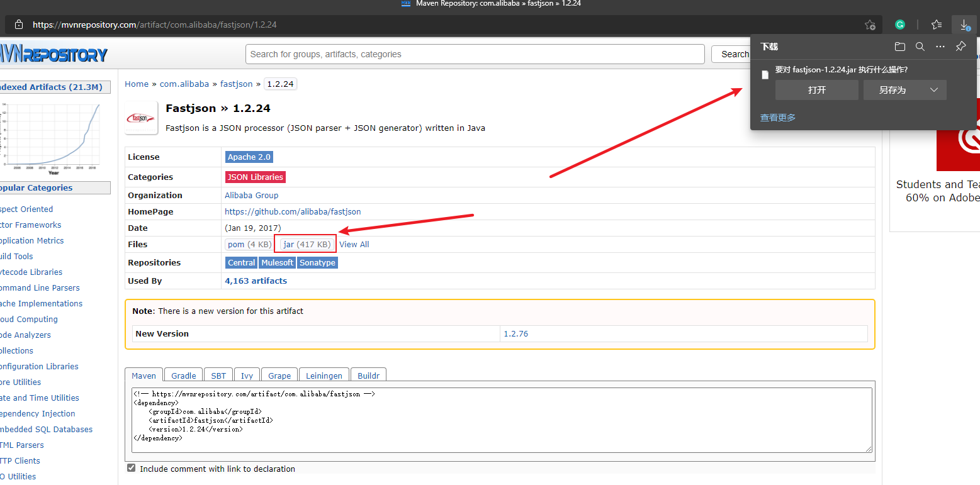Click the Search button
980x485 pixels.
pos(734,54)
